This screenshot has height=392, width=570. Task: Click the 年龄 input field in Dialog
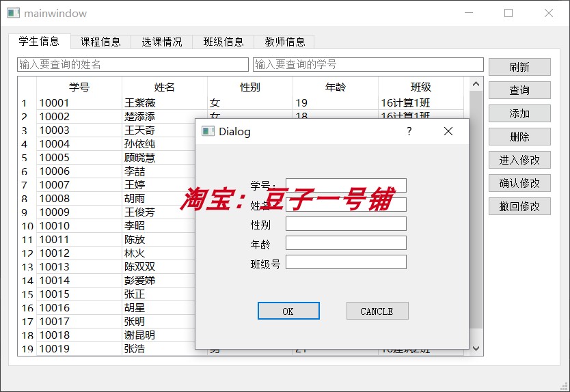click(346, 242)
